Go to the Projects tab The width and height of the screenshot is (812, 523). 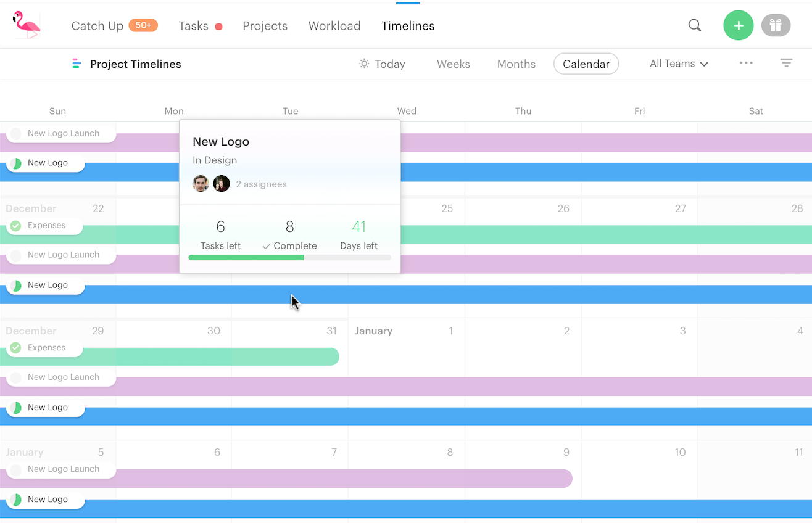tap(265, 26)
